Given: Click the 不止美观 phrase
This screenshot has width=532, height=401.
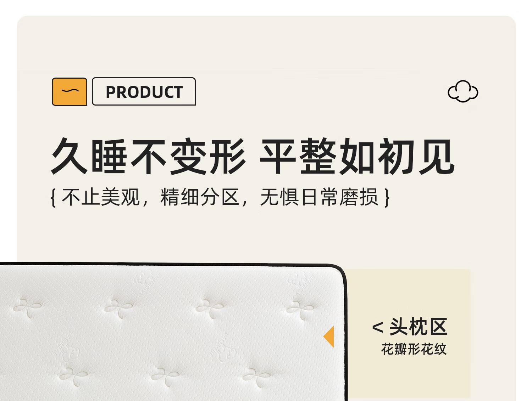Looking at the screenshot, I should coord(101,197).
